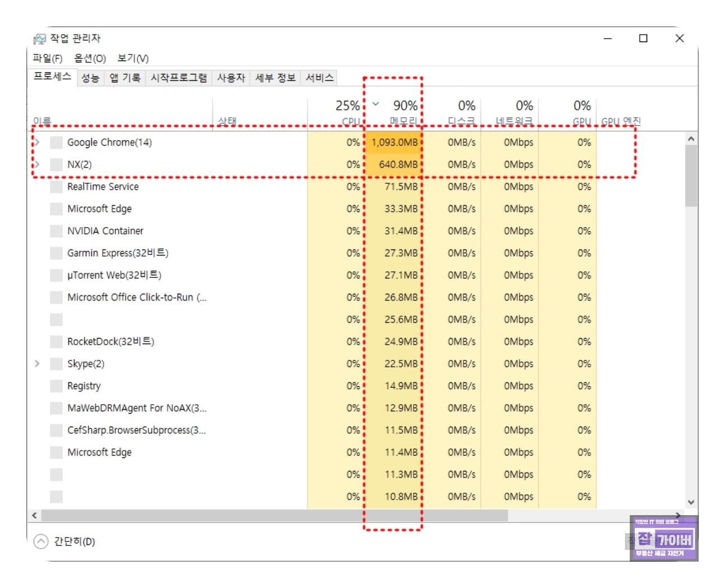Click the RealTime Service process icon
Image resolution: width=725 pixels, height=588 pixels.
tap(56, 187)
